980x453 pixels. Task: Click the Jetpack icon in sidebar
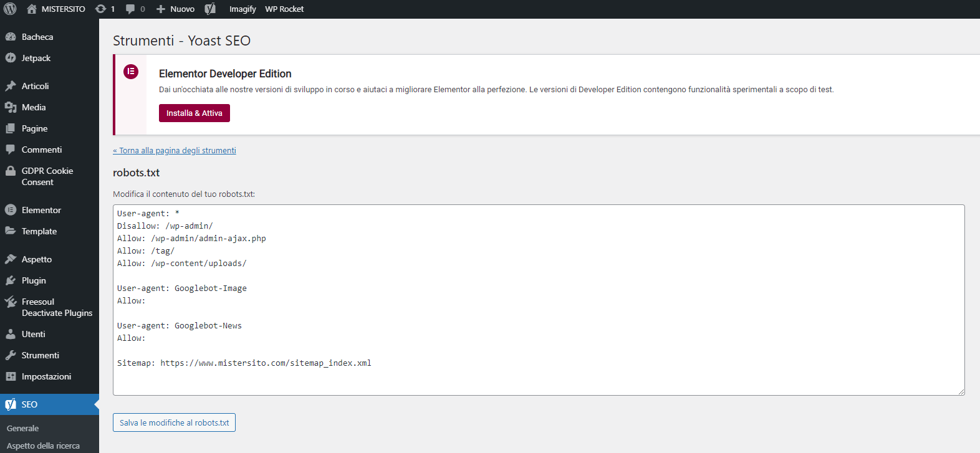[x=11, y=58]
